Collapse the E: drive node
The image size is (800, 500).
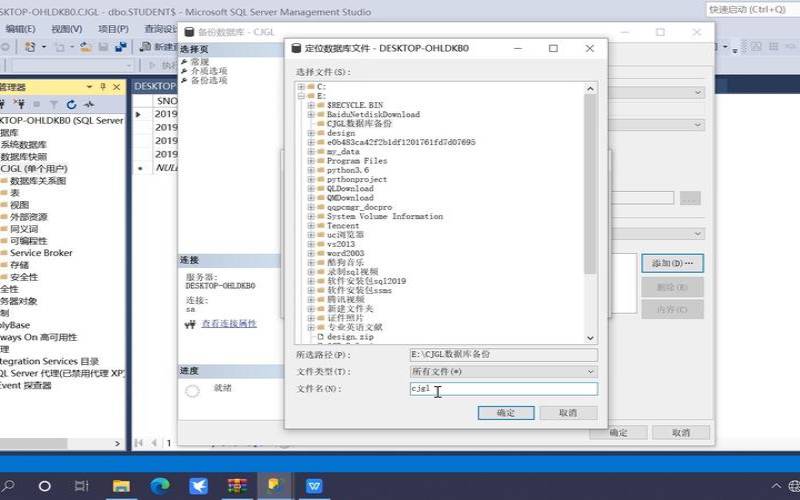301,96
